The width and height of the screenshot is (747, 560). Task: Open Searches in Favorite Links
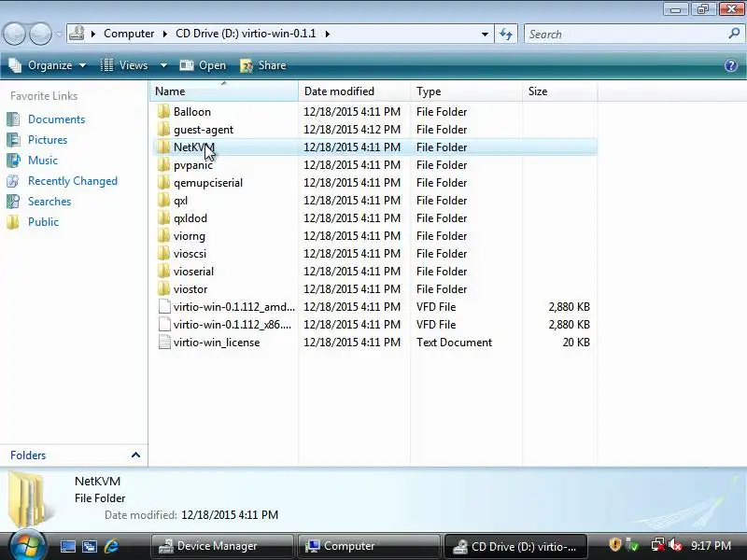pyautogui.click(x=49, y=202)
